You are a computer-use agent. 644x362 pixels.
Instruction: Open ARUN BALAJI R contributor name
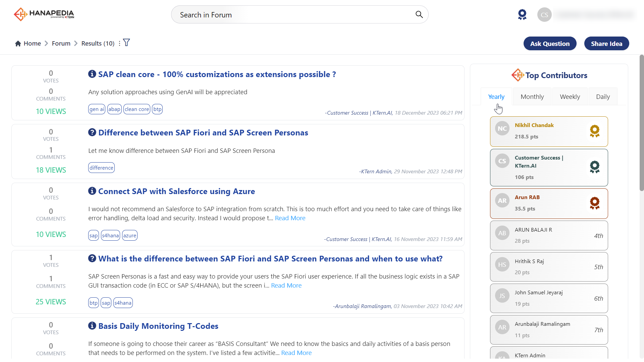click(533, 230)
